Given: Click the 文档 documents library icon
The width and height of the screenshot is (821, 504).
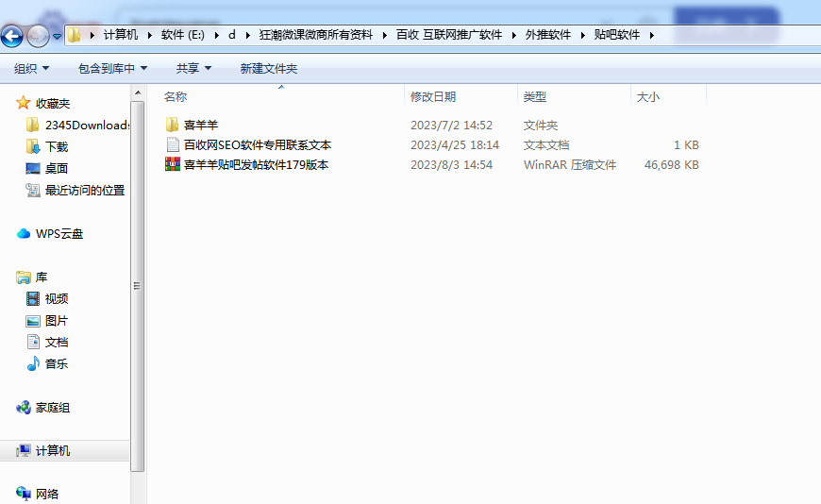Looking at the screenshot, I should click(x=33, y=342).
